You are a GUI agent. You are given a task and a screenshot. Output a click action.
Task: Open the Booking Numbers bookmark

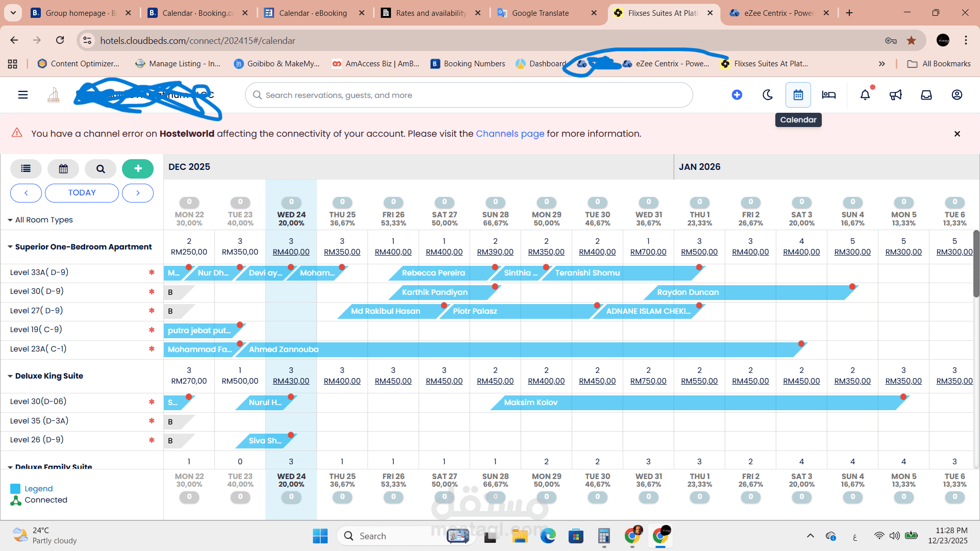(467, 63)
